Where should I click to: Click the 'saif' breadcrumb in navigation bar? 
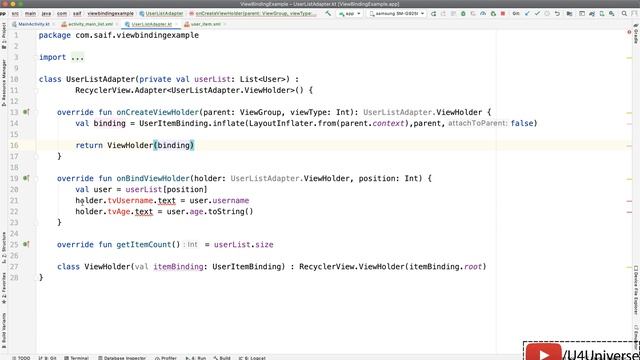click(x=77, y=13)
